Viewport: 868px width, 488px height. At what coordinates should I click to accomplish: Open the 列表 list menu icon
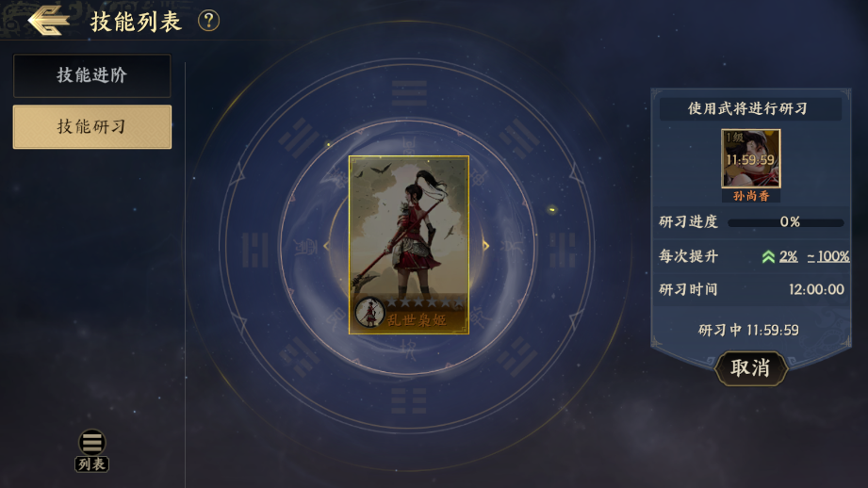92,451
